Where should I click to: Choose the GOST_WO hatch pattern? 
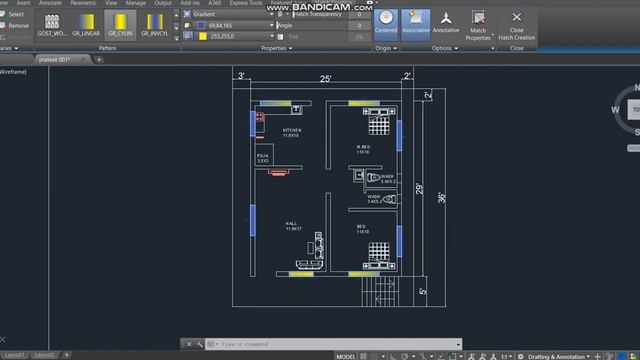52,25
